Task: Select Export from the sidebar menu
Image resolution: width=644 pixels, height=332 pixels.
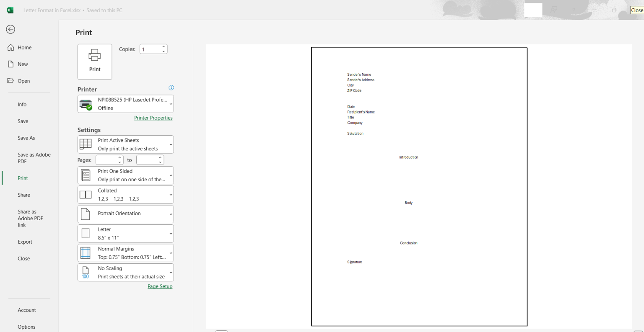Action: tap(25, 242)
